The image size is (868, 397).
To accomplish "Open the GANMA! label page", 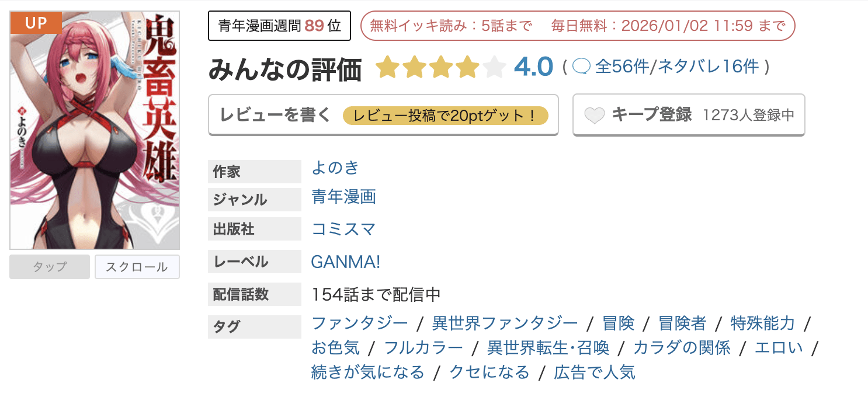I will coord(346,261).
